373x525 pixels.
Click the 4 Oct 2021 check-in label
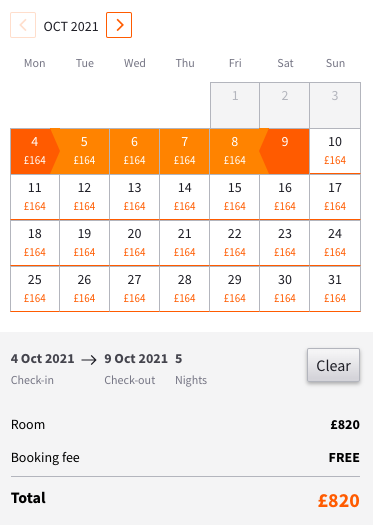point(43,359)
